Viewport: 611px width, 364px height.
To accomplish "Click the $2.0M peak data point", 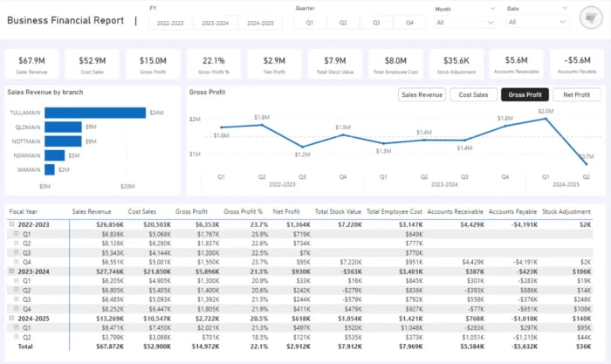I will click(x=546, y=119).
